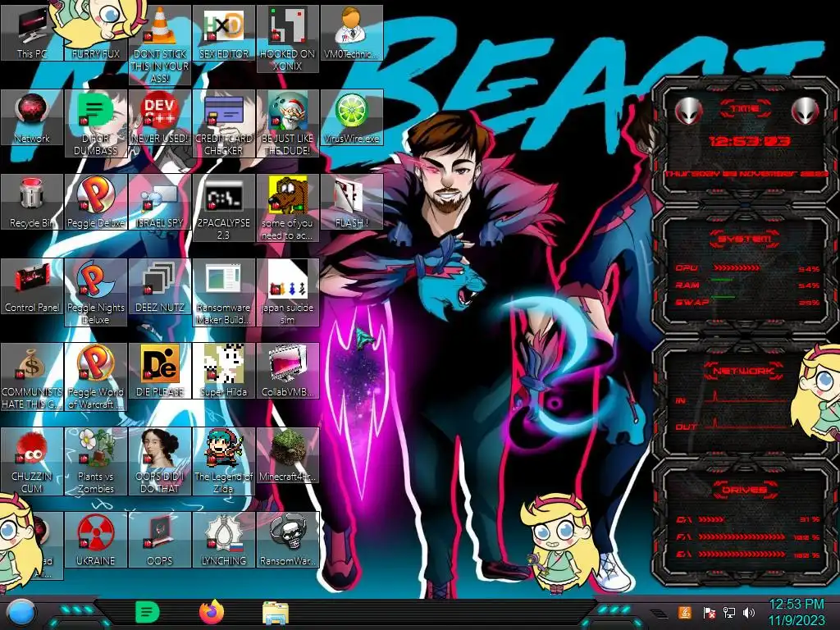Open the Network desktop icon
Viewport: 840px width, 630px height.
click(x=32, y=117)
